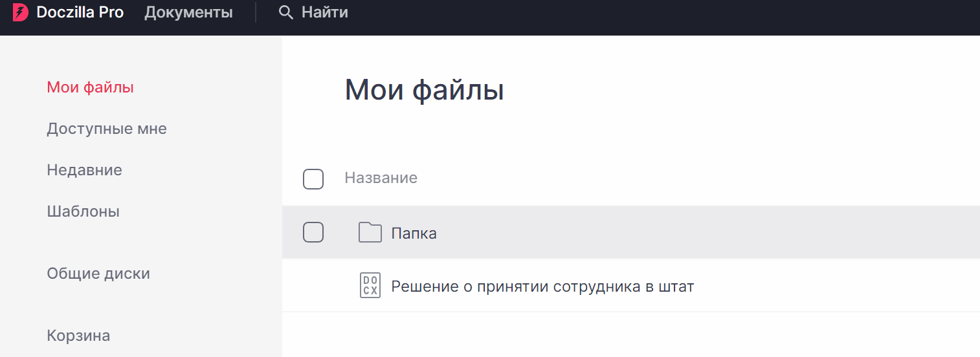Open the Документы menu

coord(188,12)
